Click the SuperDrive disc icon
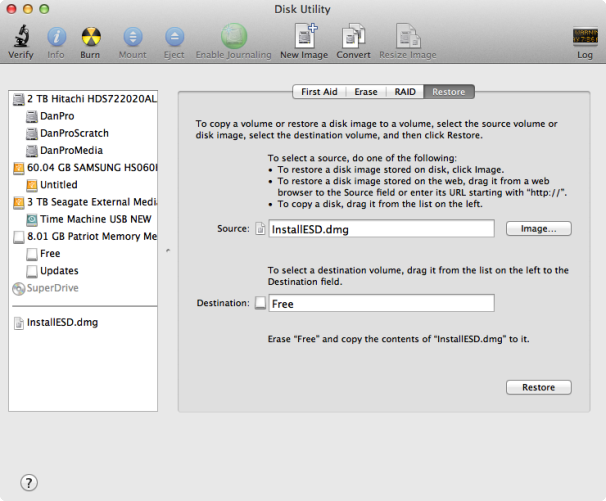The height and width of the screenshot is (501, 606). click(19, 289)
